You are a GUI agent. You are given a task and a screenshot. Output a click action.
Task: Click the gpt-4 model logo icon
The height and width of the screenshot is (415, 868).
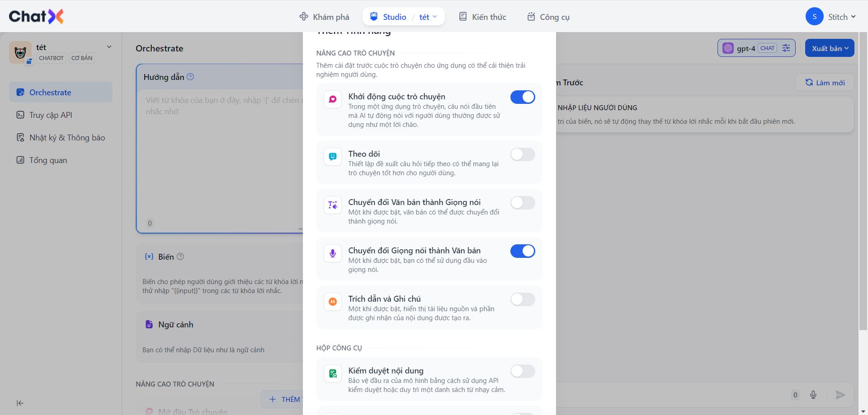[727, 48]
